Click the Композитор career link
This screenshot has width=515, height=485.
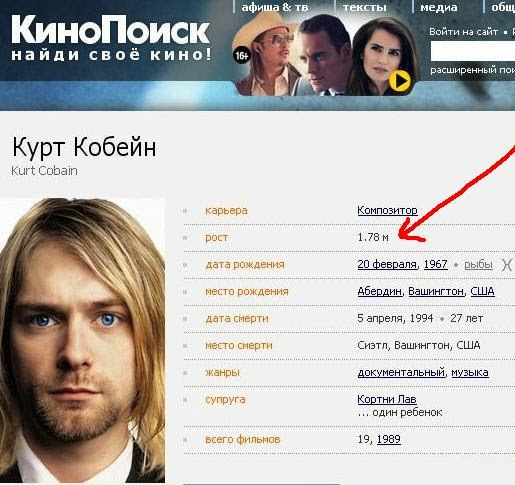[x=387, y=210]
